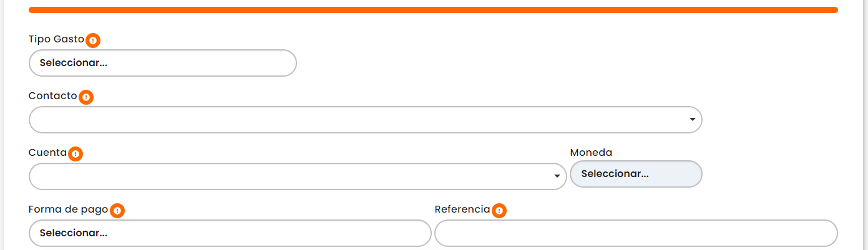The height and width of the screenshot is (250, 868).
Task: Click the info icon next to Contacto
Action: click(86, 97)
